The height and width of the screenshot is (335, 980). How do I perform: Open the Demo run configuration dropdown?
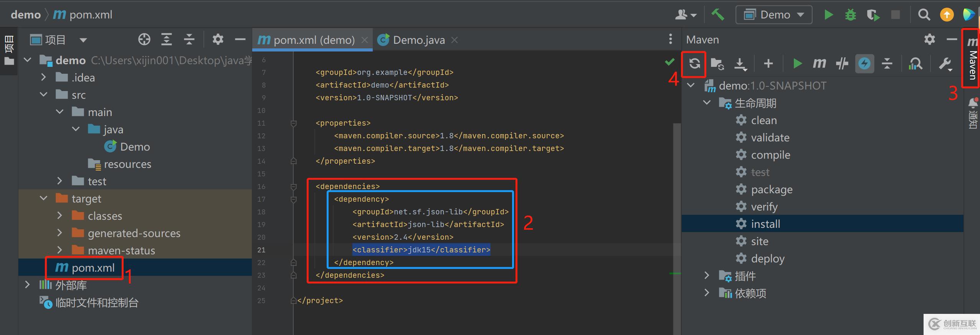pyautogui.click(x=773, y=15)
